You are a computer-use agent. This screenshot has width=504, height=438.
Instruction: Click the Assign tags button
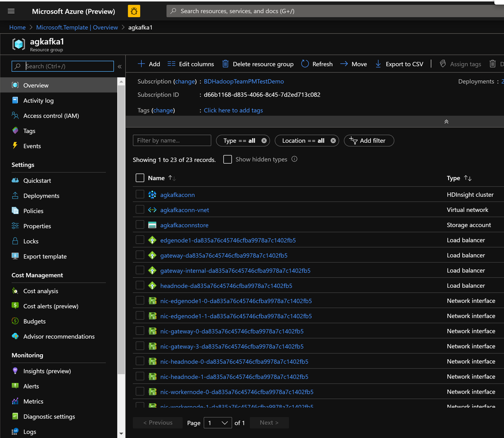(460, 64)
